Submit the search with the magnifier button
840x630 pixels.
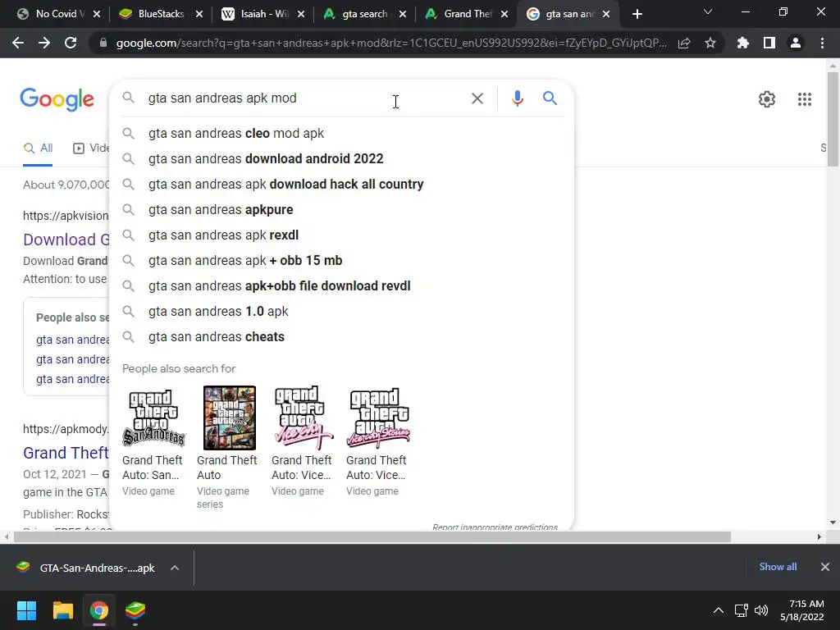coord(550,98)
